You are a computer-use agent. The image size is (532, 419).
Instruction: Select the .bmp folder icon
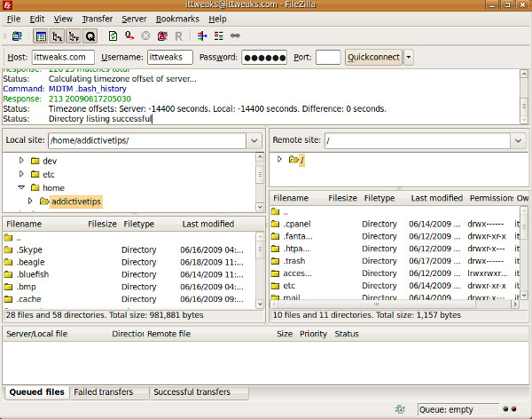point(9,287)
